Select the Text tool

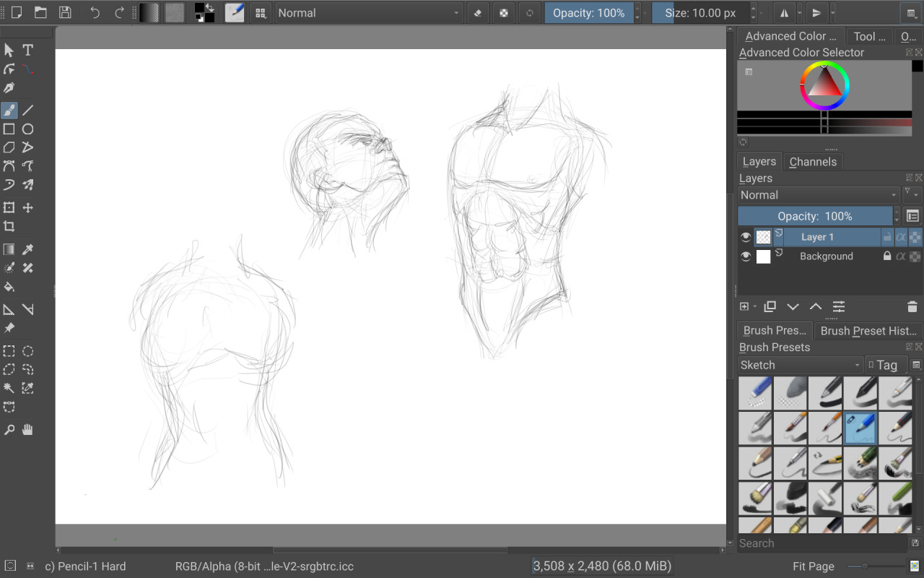(x=27, y=50)
